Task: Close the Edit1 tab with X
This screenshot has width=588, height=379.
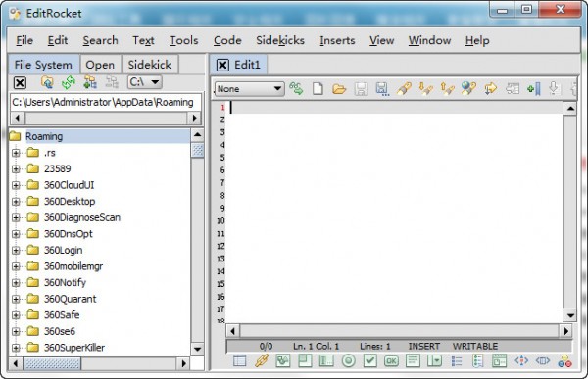Action: pyautogui.click(x=222, y=65)
